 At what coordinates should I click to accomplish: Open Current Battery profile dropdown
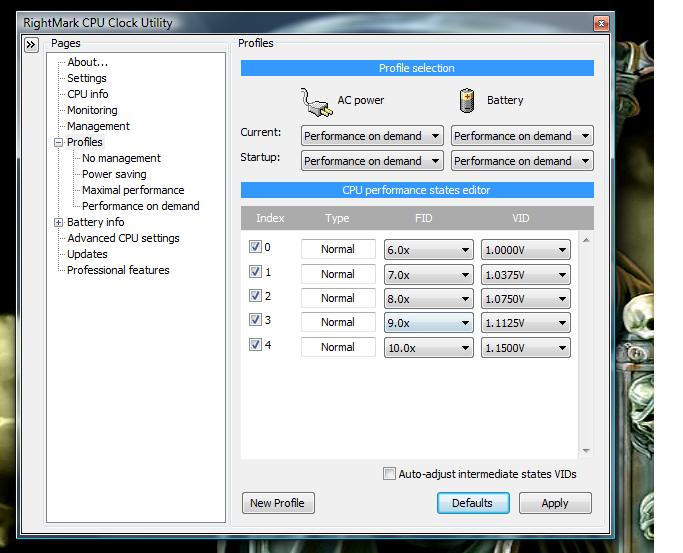point(522,136)
